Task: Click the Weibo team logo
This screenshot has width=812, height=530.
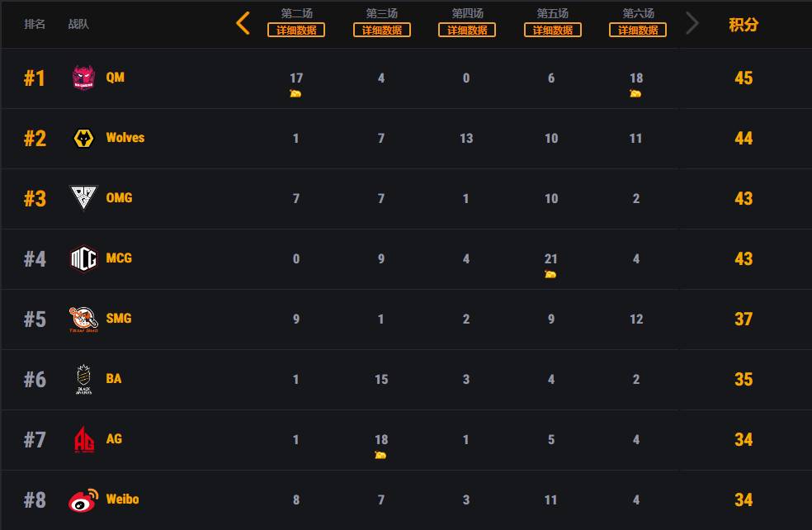Action: pyautogui.click(x=83, y=500)
